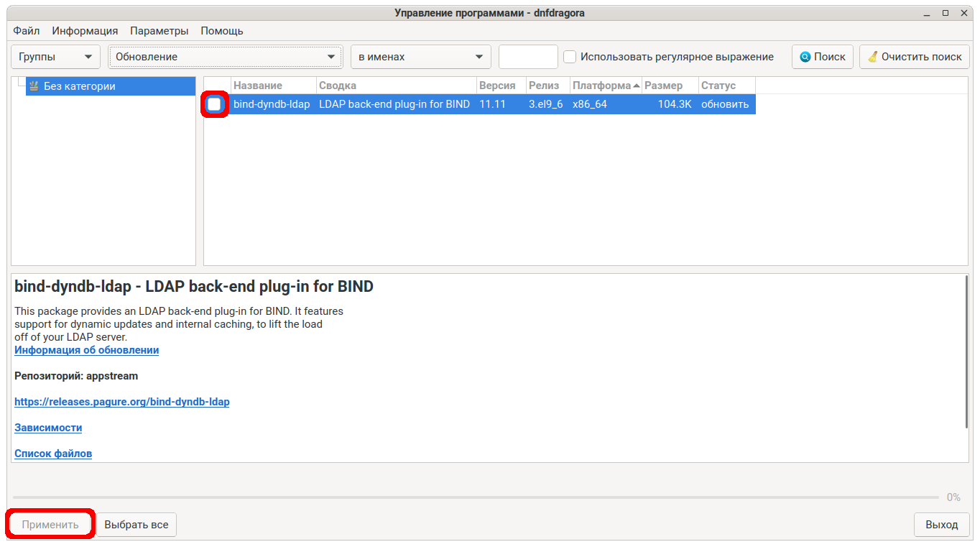Open the в именах search scope dropdown
The image size is (980, 547).
click(x=420, y=57)
